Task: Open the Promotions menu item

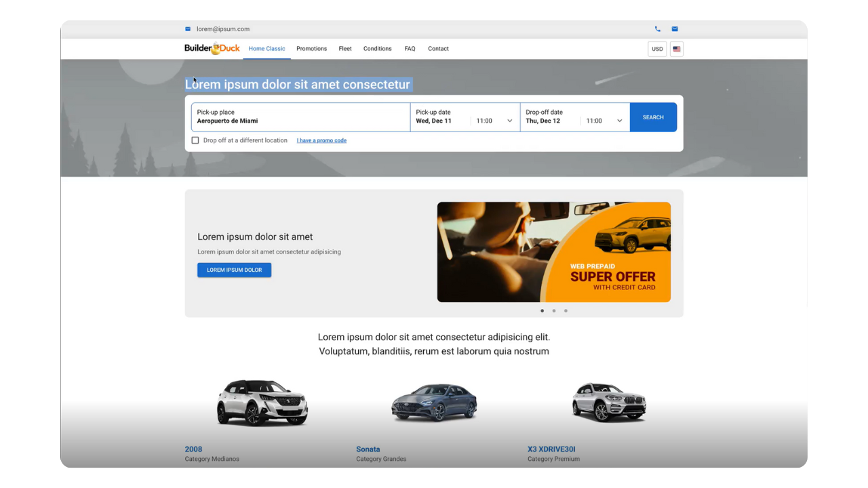Action: pyautogui.click(x=311, y=49)
